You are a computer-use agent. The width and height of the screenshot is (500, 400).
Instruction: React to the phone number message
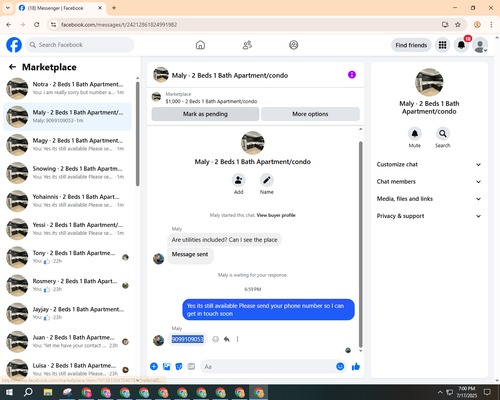216,339
